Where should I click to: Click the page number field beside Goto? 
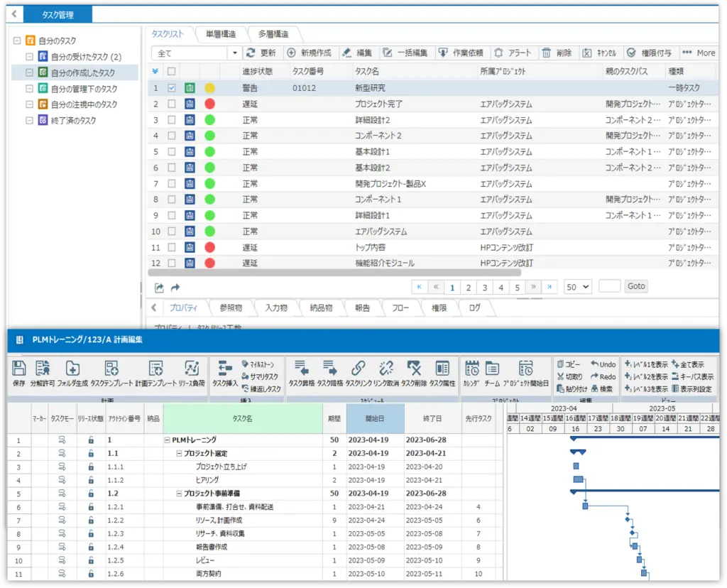coord(609,286)
